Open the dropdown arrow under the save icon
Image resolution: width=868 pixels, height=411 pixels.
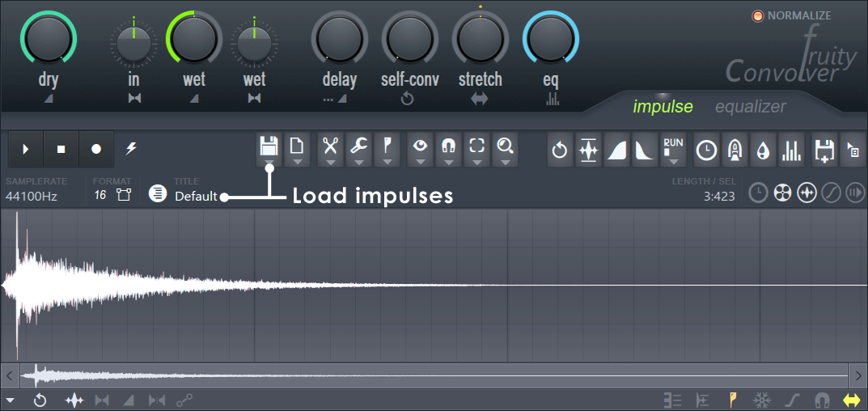click(269, 163)
